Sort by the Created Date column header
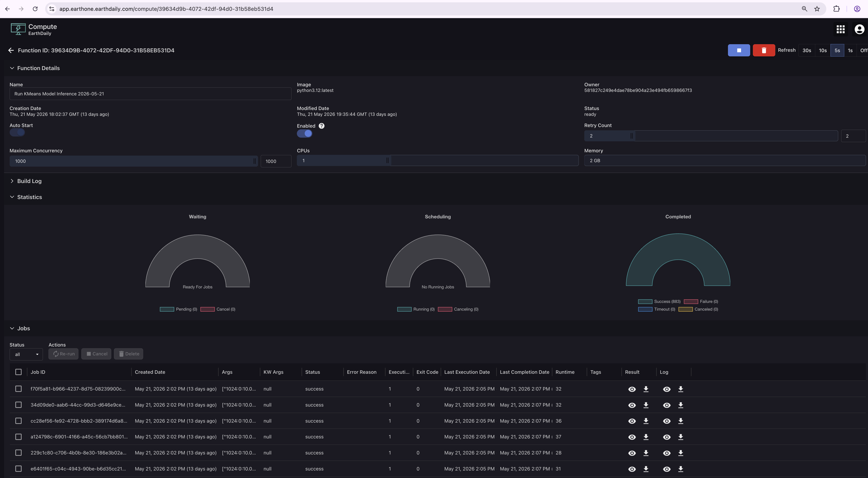 tap(150, 372)
